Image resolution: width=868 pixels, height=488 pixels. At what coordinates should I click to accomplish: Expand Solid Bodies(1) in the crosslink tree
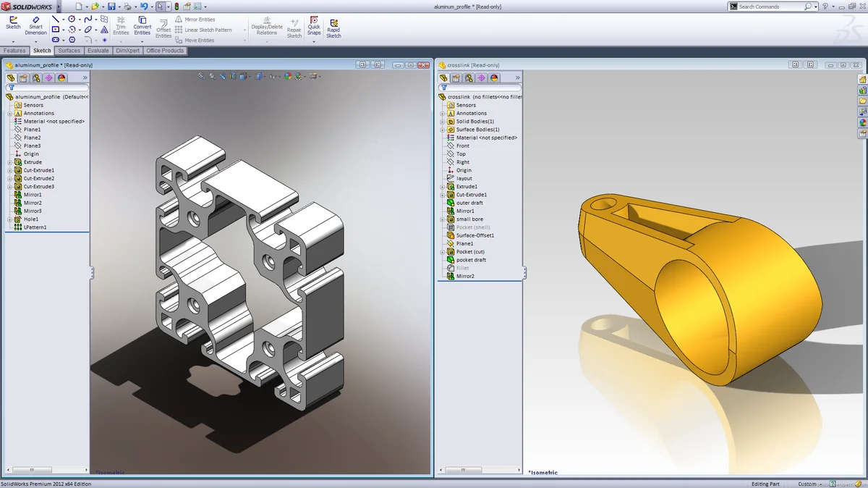[443, 122]
